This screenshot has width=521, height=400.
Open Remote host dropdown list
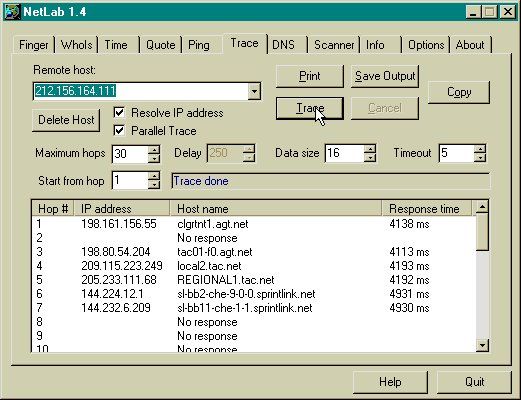(254, 91)
